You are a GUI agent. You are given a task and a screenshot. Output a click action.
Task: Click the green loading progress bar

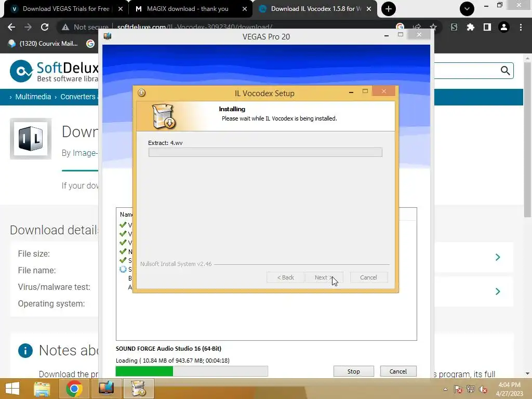pyautogui.click(x=192, y=371)
